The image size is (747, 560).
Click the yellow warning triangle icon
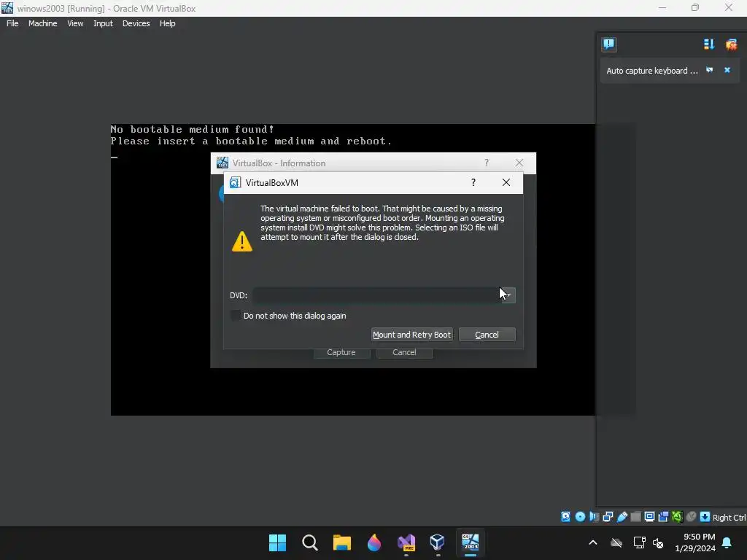pyautogui.click(x=242, y=241)
